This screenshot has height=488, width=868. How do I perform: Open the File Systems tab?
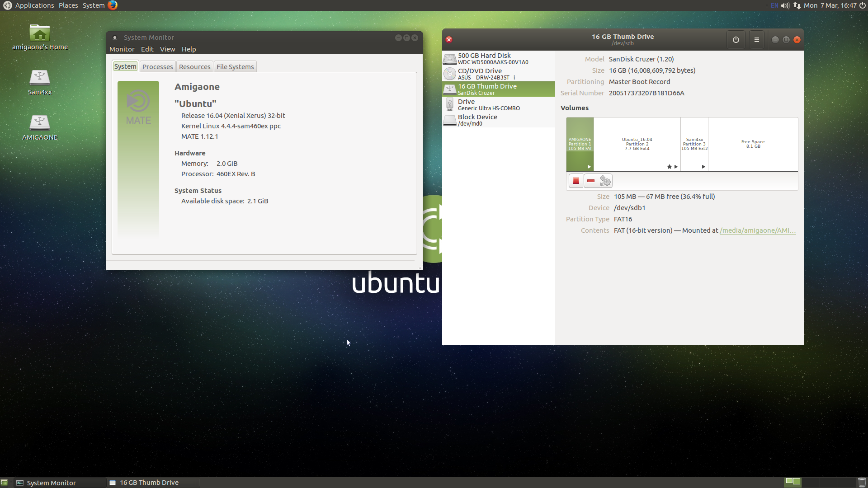[235, 67]
